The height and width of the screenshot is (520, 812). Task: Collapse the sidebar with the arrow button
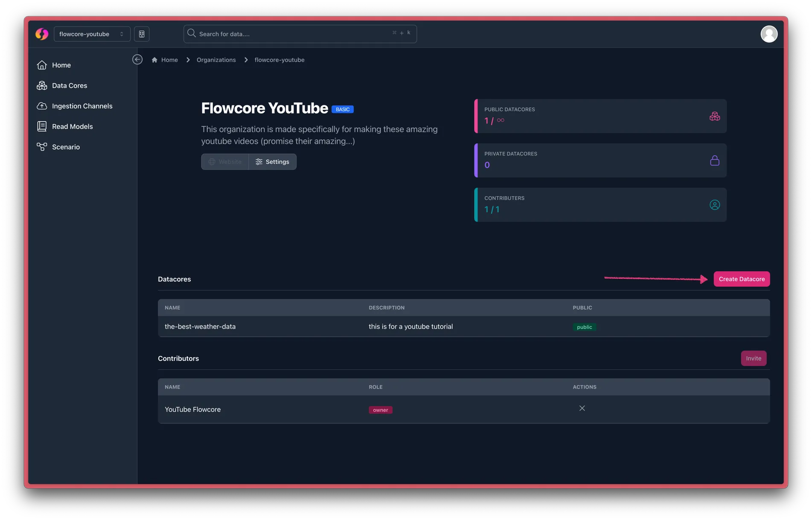click(x=137, y=60)
